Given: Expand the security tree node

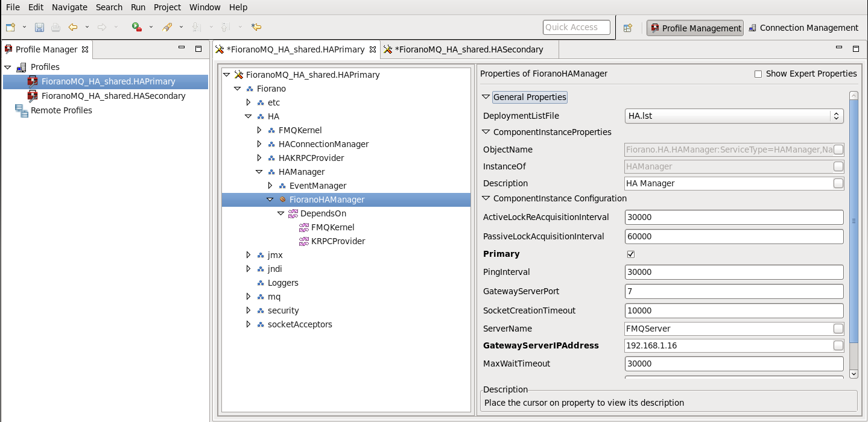Looking at the screenshot, I should pos(249,310).
